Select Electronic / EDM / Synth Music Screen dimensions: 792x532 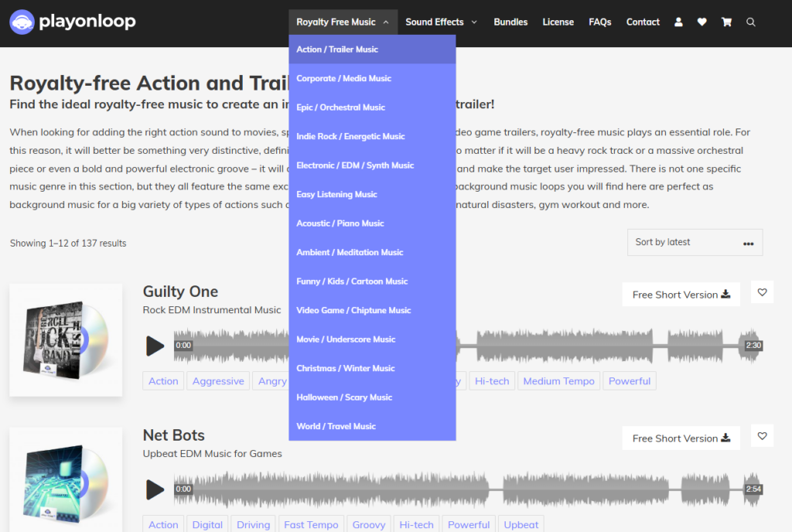click(x=372, y=165)
